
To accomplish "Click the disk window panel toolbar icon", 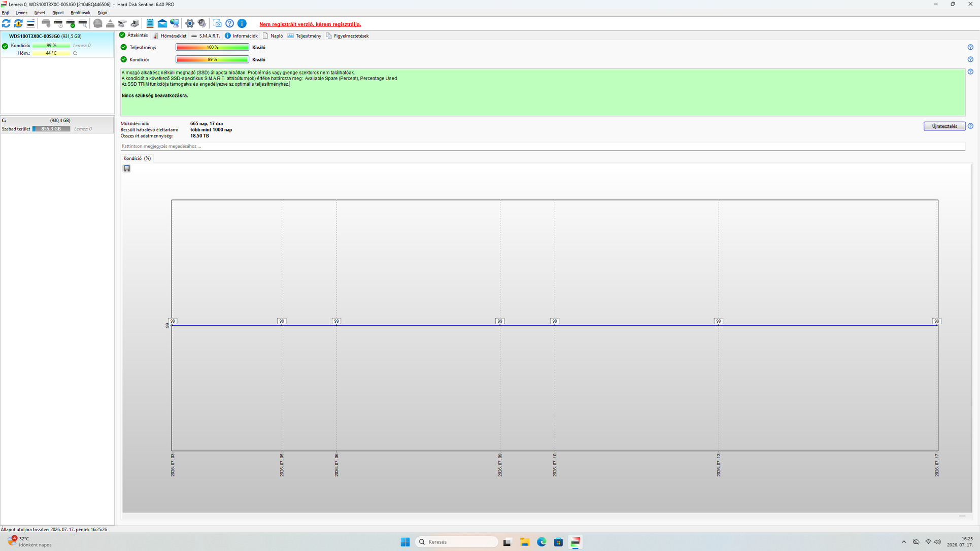I will pos(30,23).
